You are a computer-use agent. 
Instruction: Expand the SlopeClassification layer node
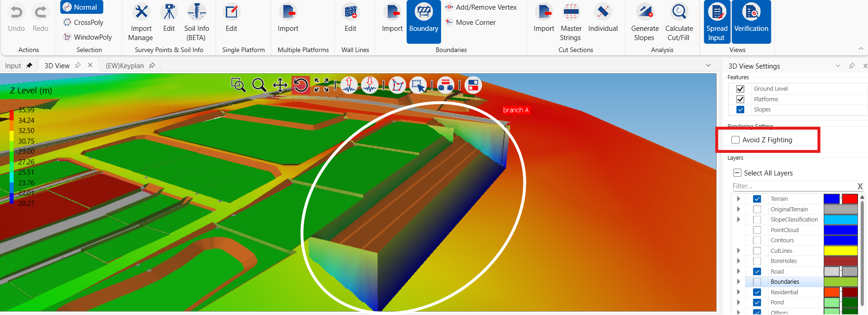pyautogui.click(x=738, y=220)
